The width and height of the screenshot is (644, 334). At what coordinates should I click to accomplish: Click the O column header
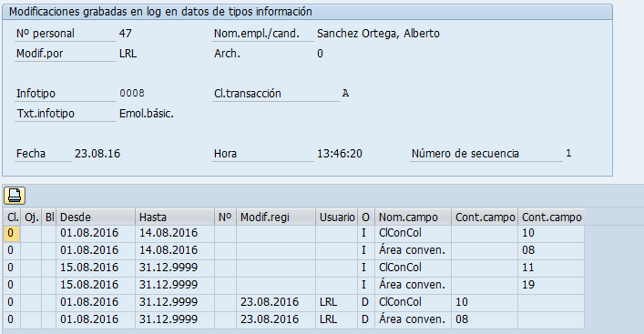(x=365, y=218)
